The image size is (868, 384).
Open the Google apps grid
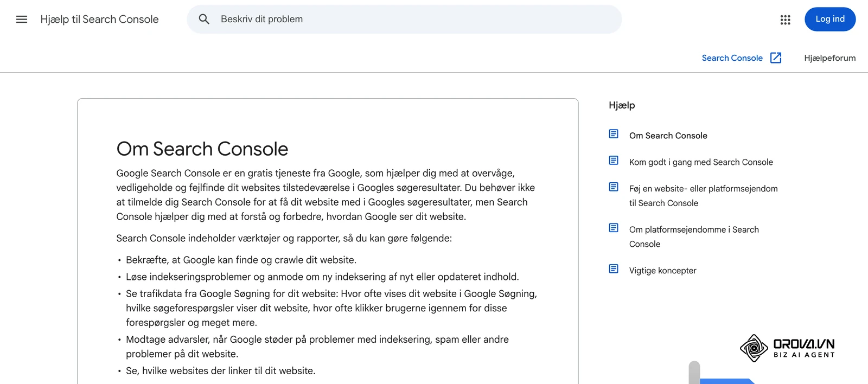tap(785, 20)
